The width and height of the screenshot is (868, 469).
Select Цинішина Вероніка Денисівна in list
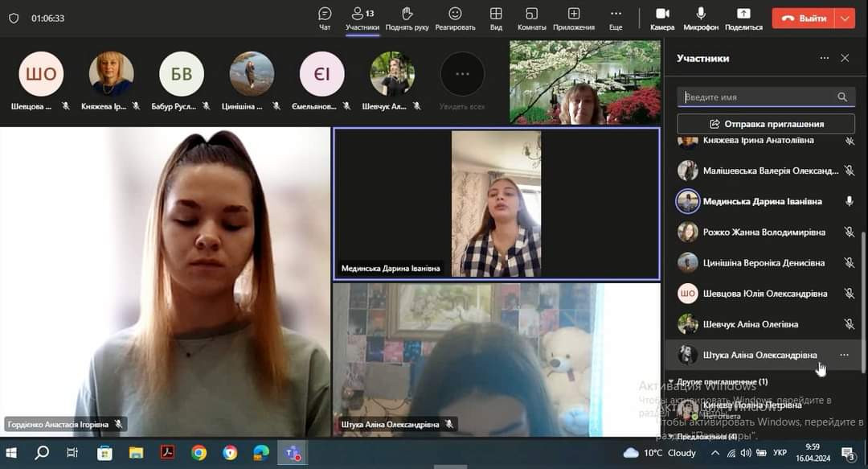pos(766,263)
